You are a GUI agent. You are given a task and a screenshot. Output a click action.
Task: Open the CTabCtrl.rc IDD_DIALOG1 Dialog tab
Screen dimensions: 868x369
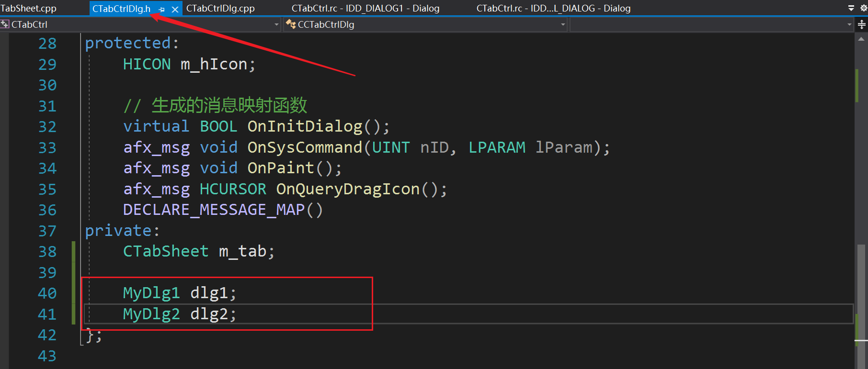[365, 9]
